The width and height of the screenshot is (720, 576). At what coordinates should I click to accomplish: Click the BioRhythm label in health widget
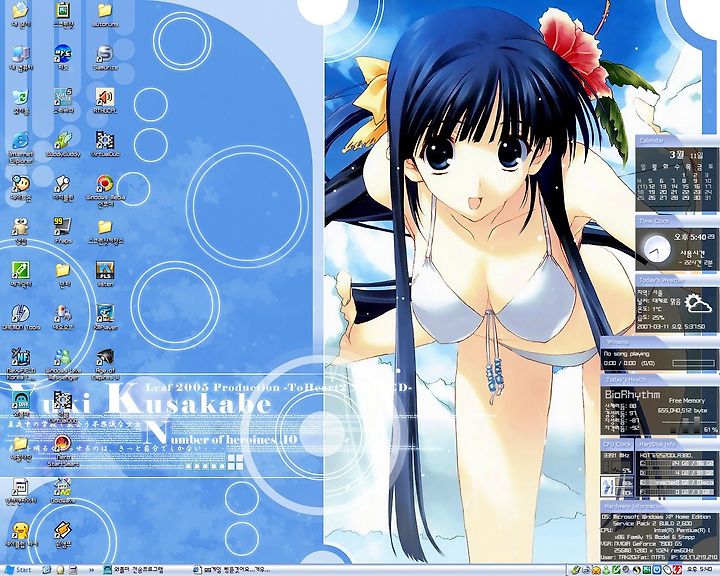pos(632,394)
